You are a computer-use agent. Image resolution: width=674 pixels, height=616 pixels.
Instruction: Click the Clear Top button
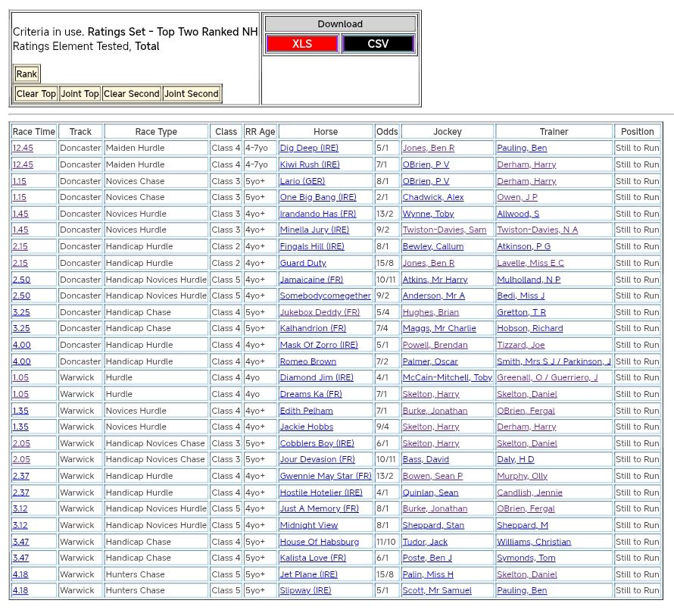pyautogui.click(x=36, y=94)
